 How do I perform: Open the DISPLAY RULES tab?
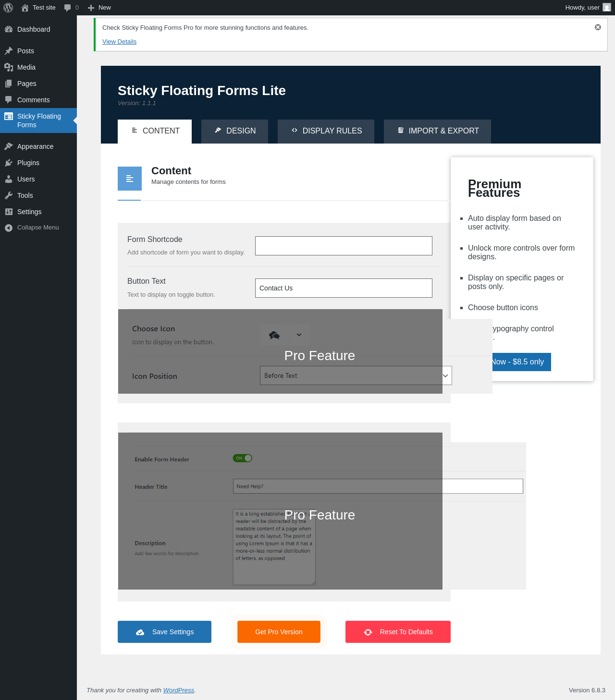(326, 132)
